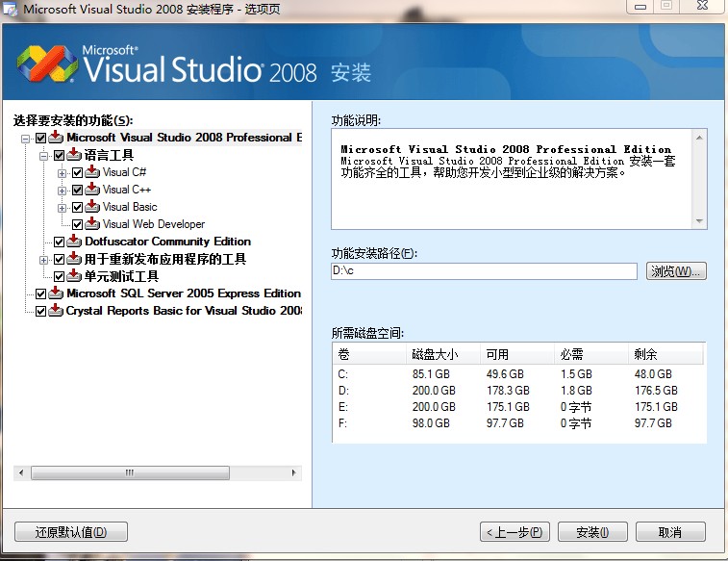Disable the Visual Web Developer checkbox
The width and height of the screenshot is (728, 561).
(x=78, y=225)
